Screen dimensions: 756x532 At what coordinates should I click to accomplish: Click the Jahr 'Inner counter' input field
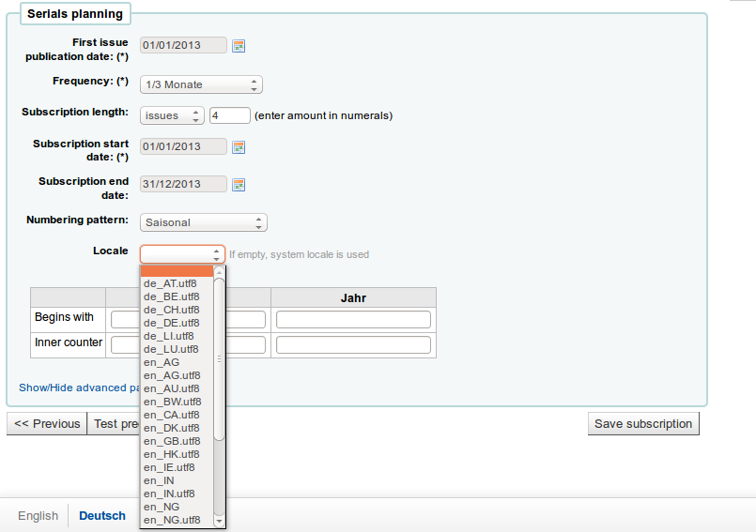[x=353, y=345]
